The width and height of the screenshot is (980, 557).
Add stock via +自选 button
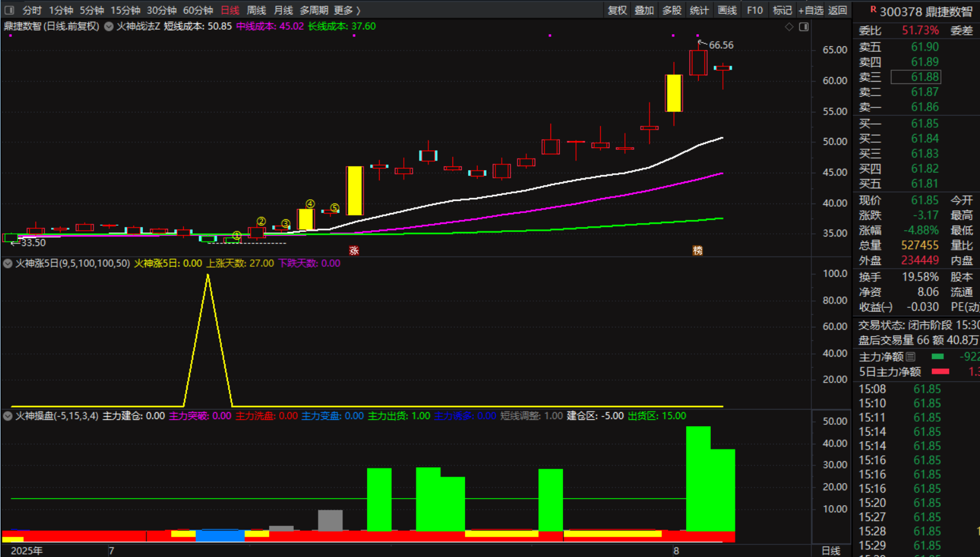click(811, 10)
